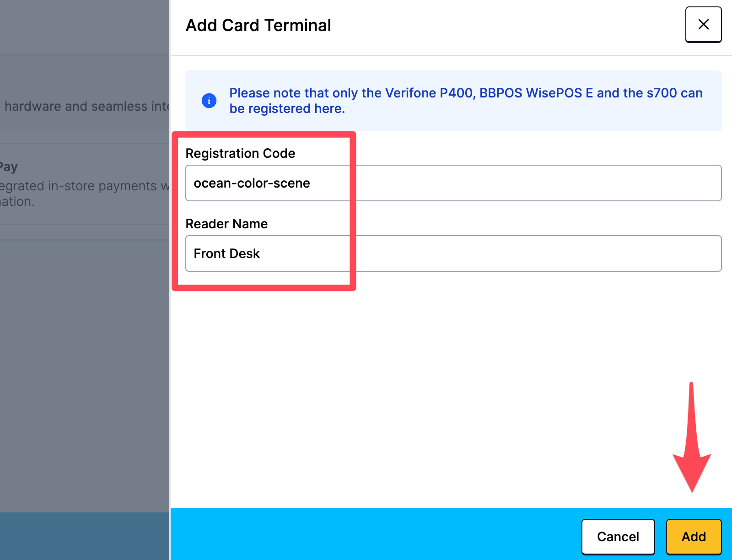
Task: Click the blue info icon in the notice
Action: click(x=209, y=101)
